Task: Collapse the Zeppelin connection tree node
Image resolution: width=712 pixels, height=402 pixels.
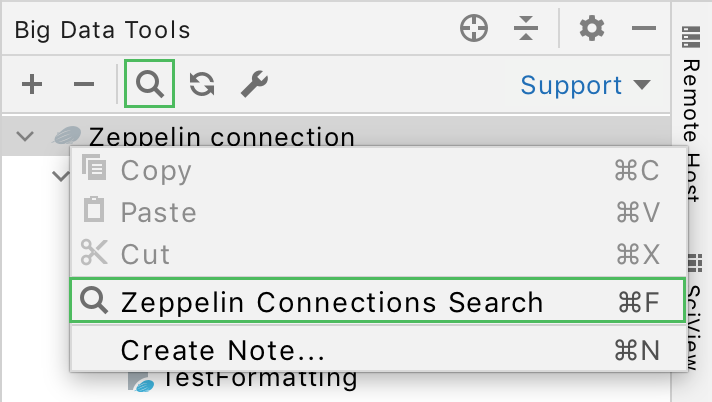Action: pos(26,136)
